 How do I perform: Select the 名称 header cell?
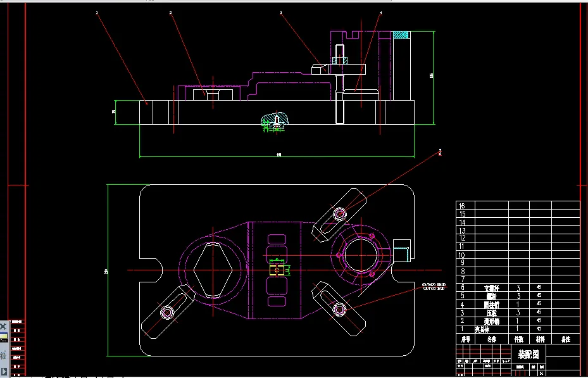tap(492, 339)
